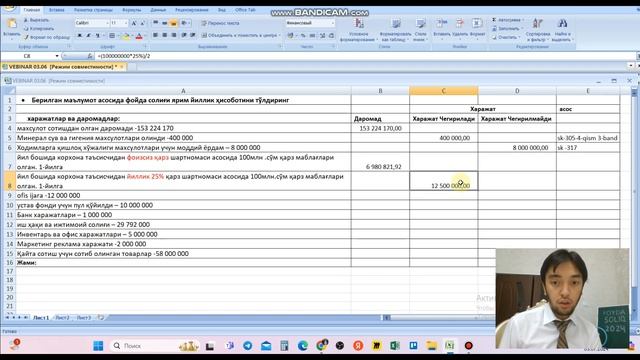Align cell text to bottom
The width and height of the screenshot is (640, 360).
[x=173, y=23]
